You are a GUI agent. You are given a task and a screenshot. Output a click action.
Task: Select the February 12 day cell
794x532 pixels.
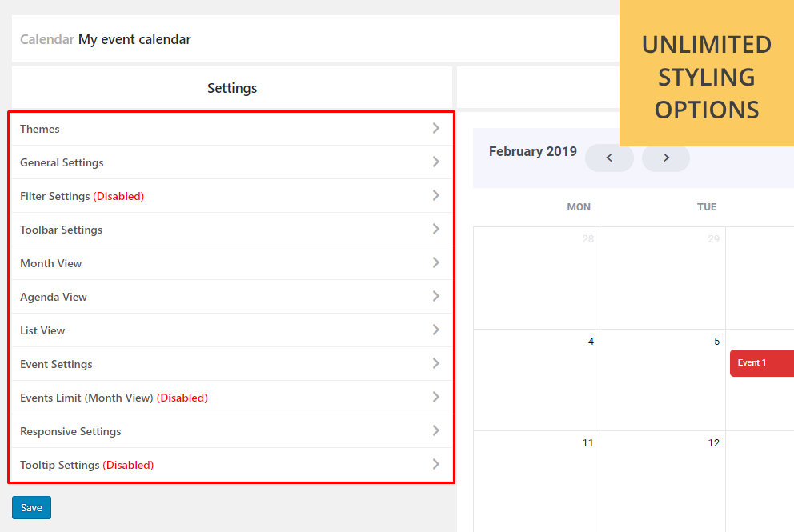[663, 480]
